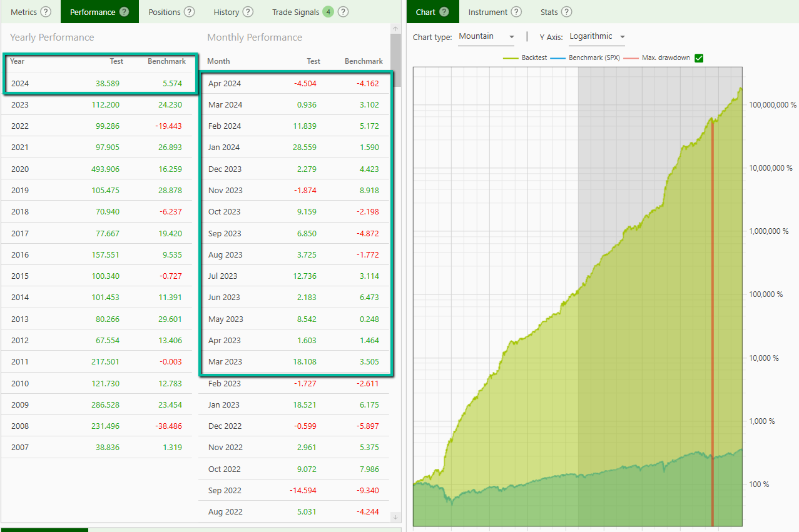Open help icon beside Instrument tab
Screen dimensions: 799x532
click(x=516, y=12)
